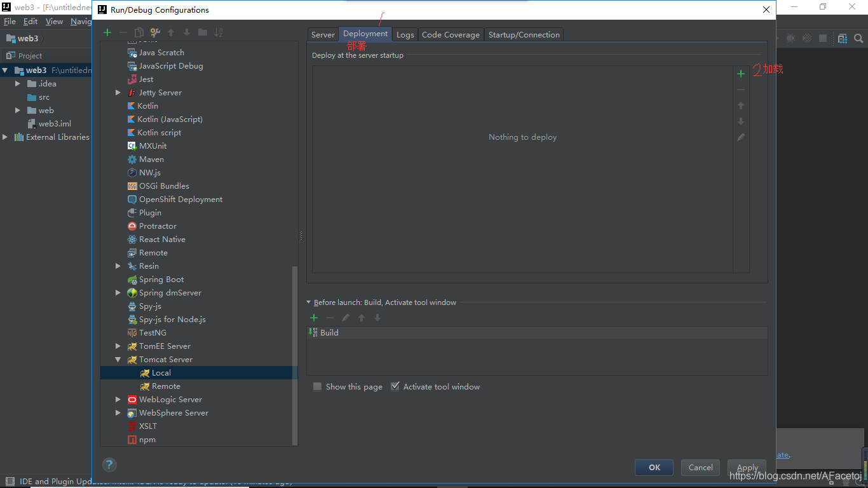Click the remove configuration minus icon

pyautogui.click(x=123, y=32)
